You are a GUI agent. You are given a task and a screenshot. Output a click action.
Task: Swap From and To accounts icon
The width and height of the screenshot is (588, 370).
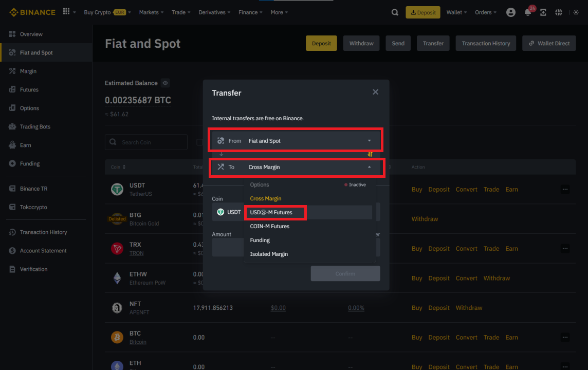[370, 154]
